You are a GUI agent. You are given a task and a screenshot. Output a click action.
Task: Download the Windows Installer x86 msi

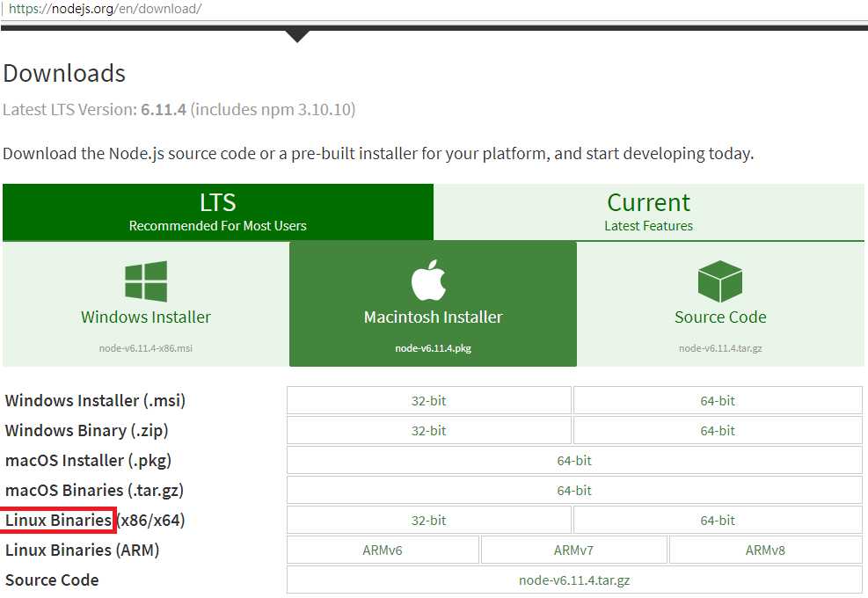click(x=146, y=304)
